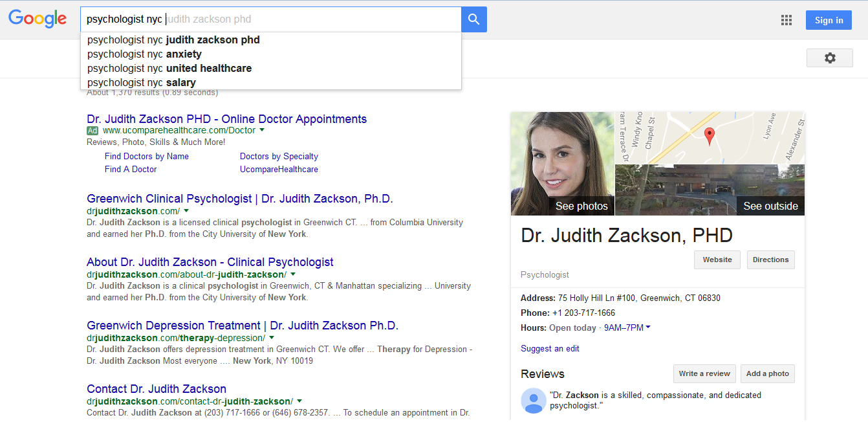Open the Doctors by Specialty sitelink
The width and height of the screenshot is (868, 422).
[279, 156]
